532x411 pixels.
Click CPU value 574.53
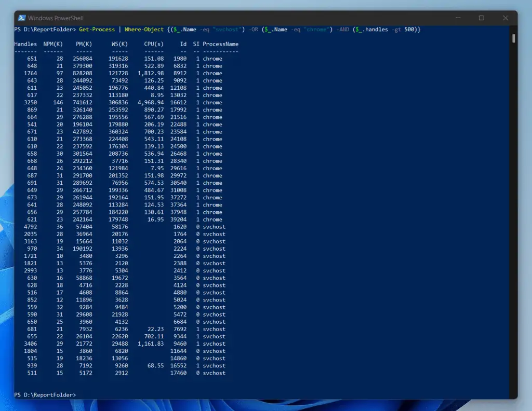[x=154, y=183]
